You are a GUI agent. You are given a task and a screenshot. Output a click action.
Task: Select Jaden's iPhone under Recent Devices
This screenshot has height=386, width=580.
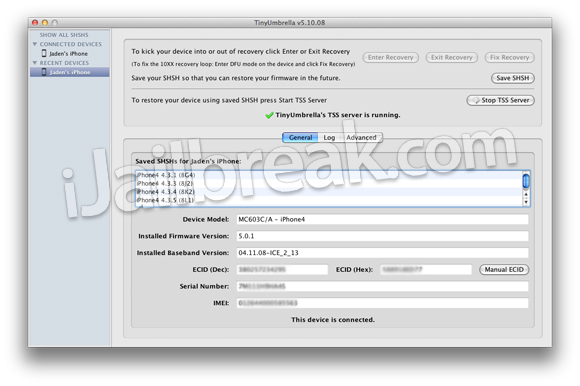pyautogui.click(x=70, y=72)
